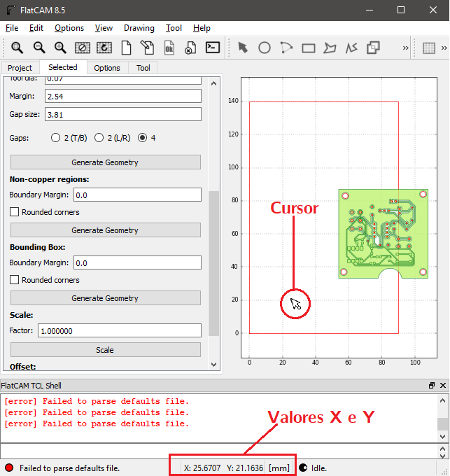Click the New Geometry blank page icon
Image resolution: width=450 pixels, height=476 pixels.
(126, 48)
